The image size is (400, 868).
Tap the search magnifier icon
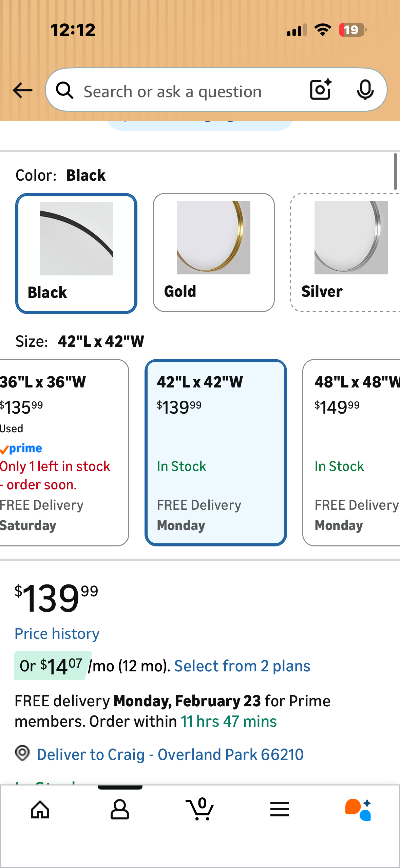point(64,91)
